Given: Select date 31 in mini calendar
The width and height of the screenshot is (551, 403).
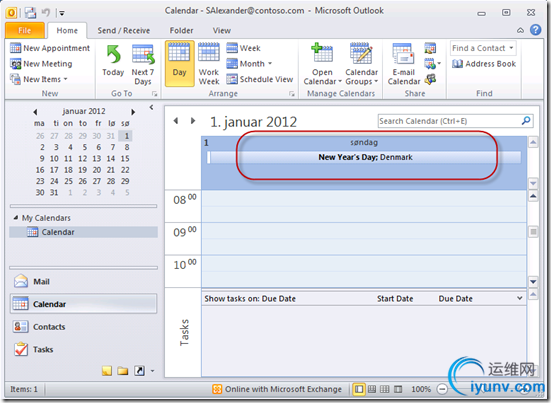Looking at the screenshot, I should click(x=54, y=193).
